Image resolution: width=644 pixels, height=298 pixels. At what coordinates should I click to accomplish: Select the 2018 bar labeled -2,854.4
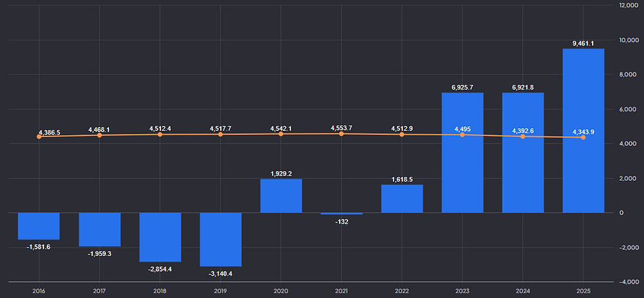160,237
